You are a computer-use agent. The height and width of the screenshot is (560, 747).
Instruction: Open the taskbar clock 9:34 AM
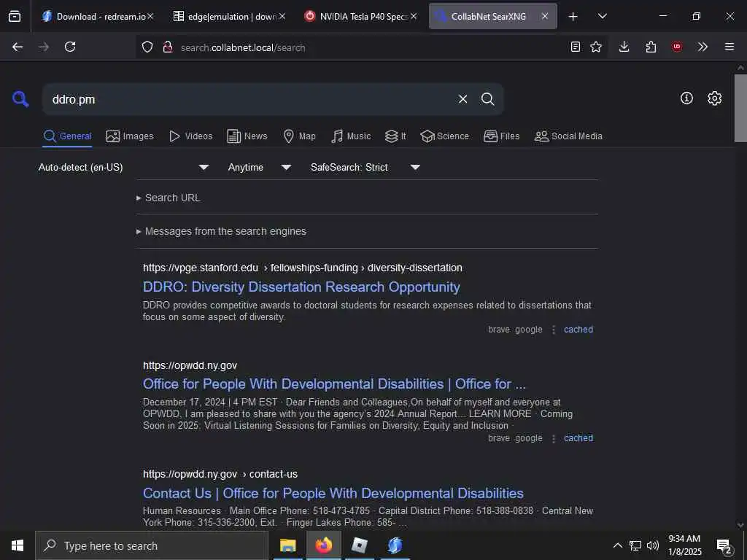[684, 545]
